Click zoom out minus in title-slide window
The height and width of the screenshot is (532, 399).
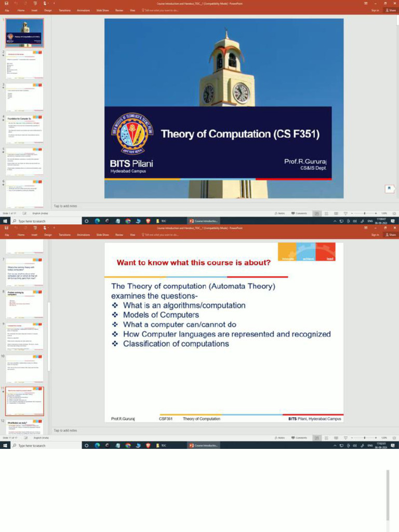pos(352,214)
